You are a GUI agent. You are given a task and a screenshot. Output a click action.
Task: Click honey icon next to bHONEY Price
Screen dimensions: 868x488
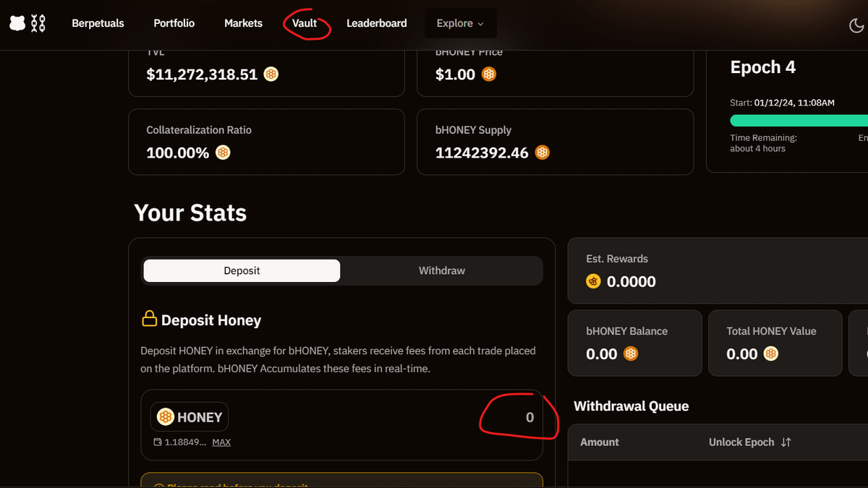489,74
